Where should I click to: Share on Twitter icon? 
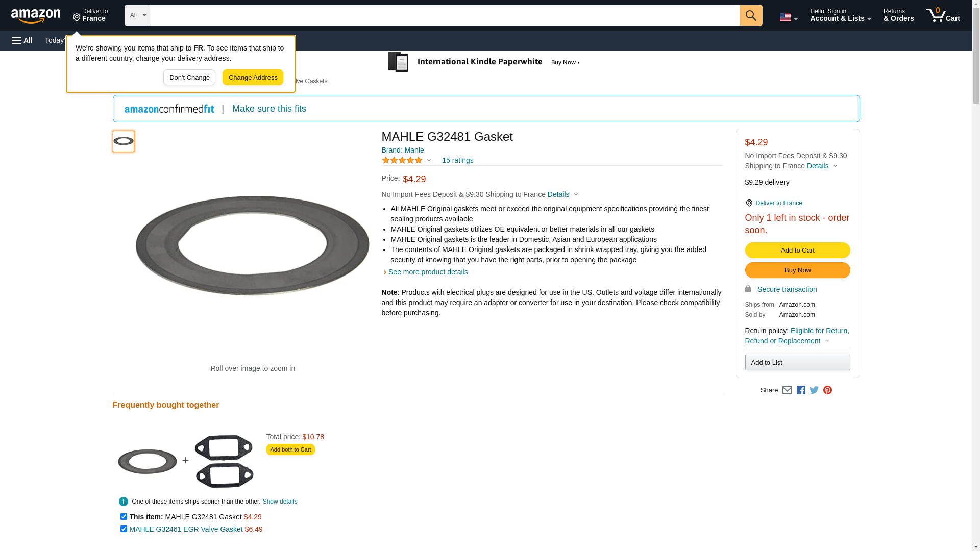pos(814,390)
